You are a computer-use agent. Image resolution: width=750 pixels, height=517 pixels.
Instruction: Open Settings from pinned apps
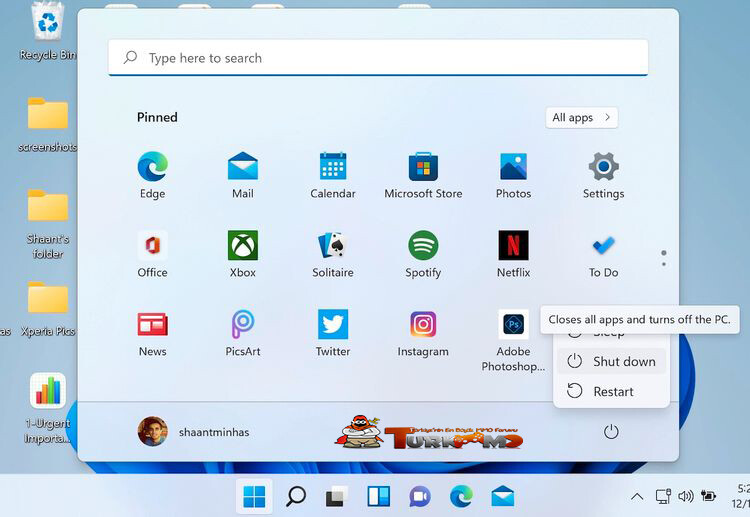pos(604,175)
